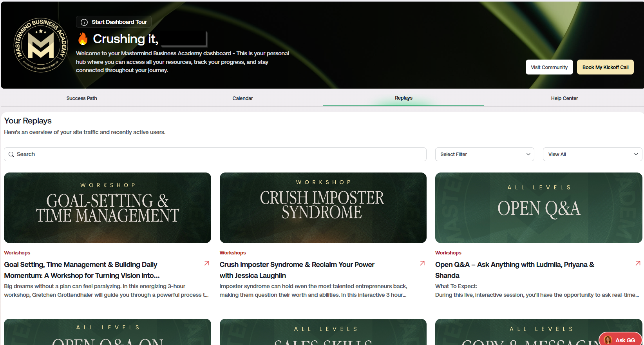Screen dimensions: 644x345
Task: Click 'What To Expect:' text
Action: pyautogui.click(x=456, y=286)
